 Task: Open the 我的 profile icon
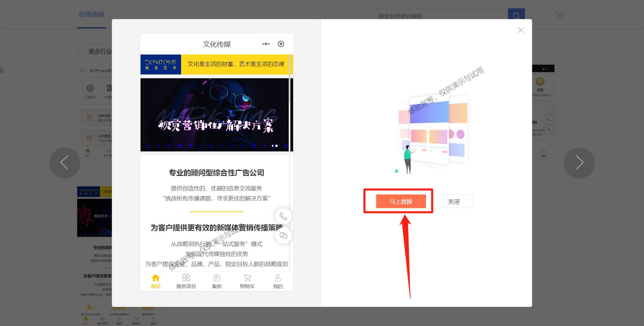pos(278,281)
